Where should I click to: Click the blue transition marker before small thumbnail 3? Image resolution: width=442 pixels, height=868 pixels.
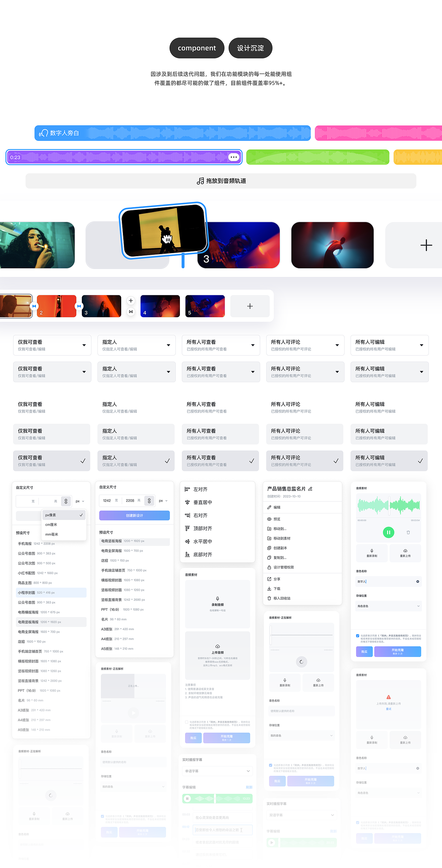click(79, 306)
